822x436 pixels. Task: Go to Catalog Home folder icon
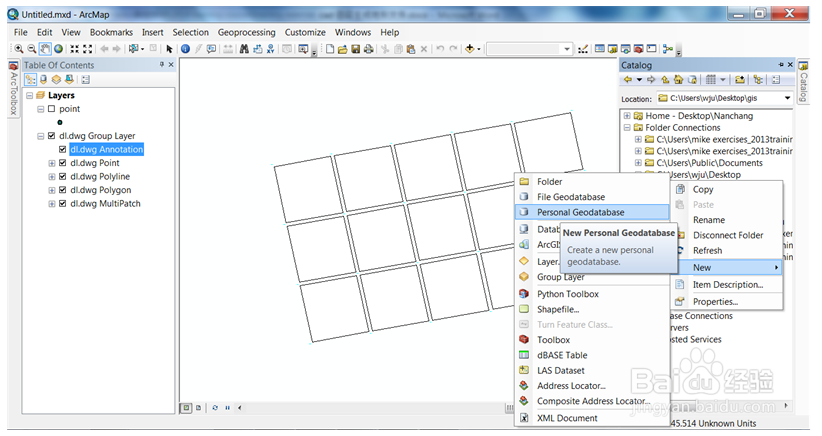pyautogui.click(x=678, y=80)
